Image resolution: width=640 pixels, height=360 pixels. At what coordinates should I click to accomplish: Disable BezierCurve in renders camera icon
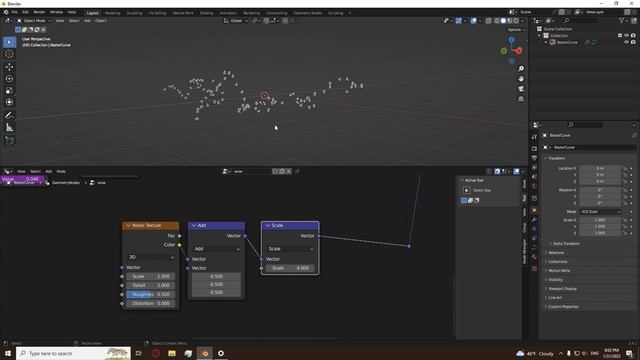point(633,42)
